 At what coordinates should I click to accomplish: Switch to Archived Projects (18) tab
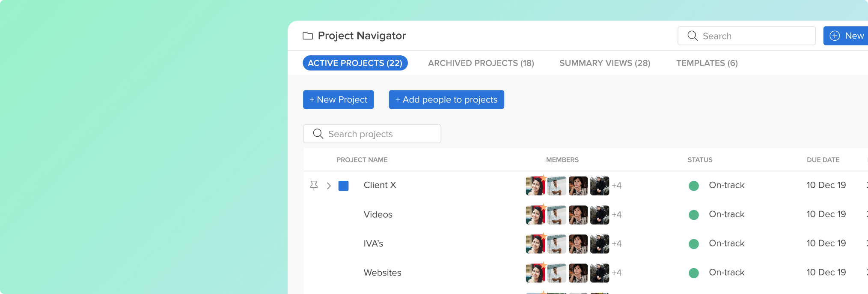pyautogui.click(x=481, y=63)
